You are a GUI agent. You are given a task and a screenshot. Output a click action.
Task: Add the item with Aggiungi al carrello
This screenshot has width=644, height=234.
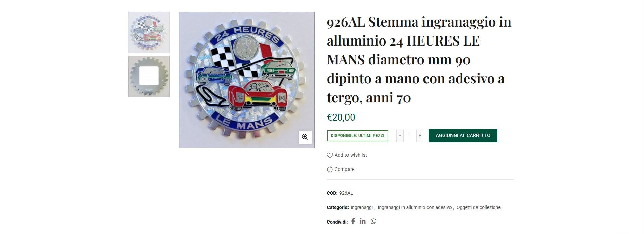click(463, 136)
